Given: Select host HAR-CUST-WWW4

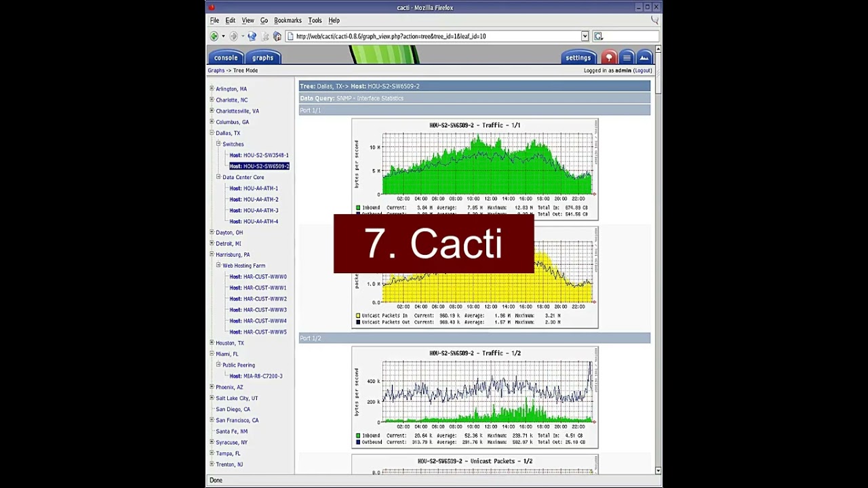Looking at the screenshot, I should [258, 321].
